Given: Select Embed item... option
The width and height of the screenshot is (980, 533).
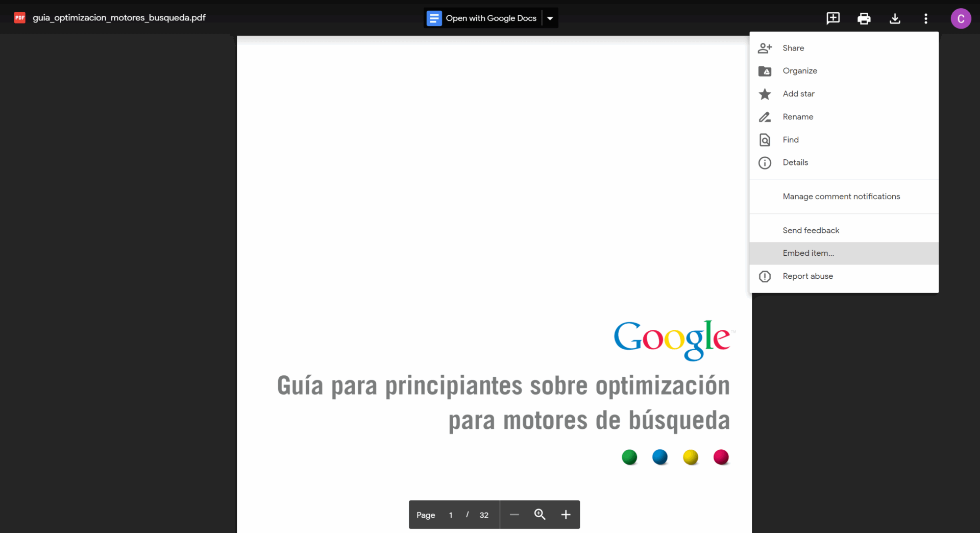Looking at the screenshot, I should pos(844,253).
